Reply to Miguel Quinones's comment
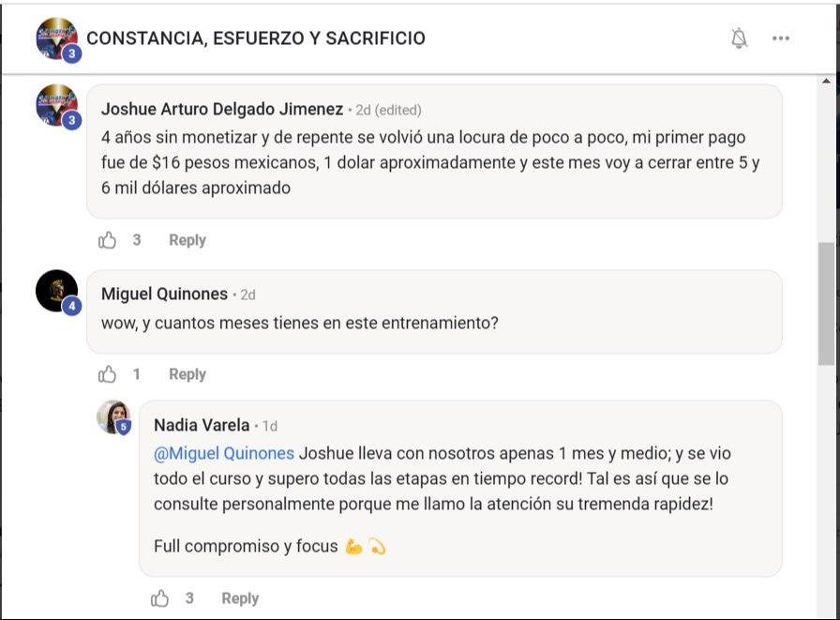Screen dimensions: 840x620 point(187,374)
